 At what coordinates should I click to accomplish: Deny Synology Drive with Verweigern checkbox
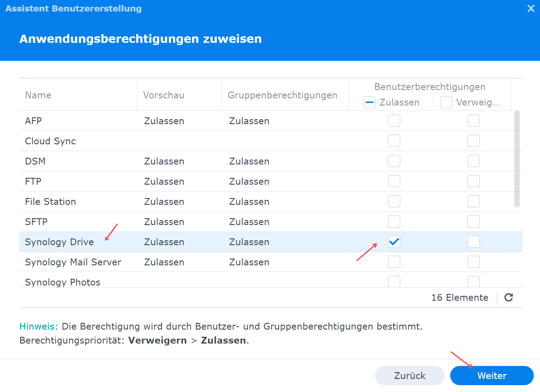click(474, 242)
